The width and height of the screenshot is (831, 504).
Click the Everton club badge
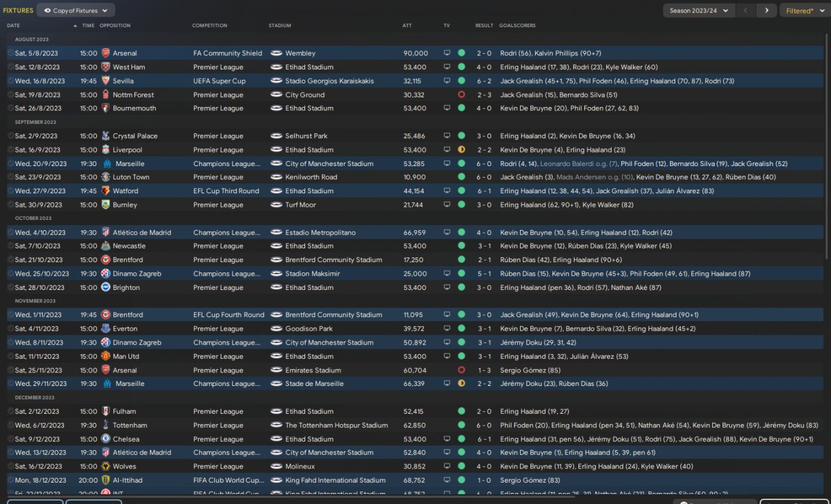point(106,329)
